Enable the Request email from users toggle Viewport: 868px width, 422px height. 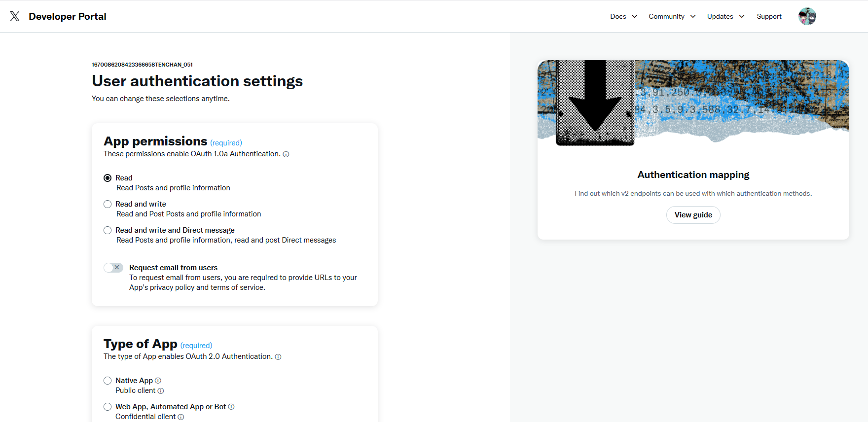click(x=113, y=268)
